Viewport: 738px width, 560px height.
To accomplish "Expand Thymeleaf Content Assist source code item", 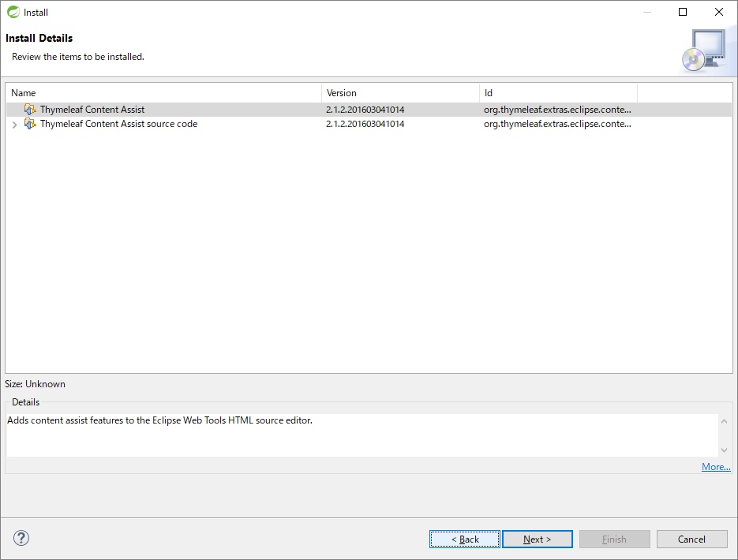I will click(x=14, y=124).
